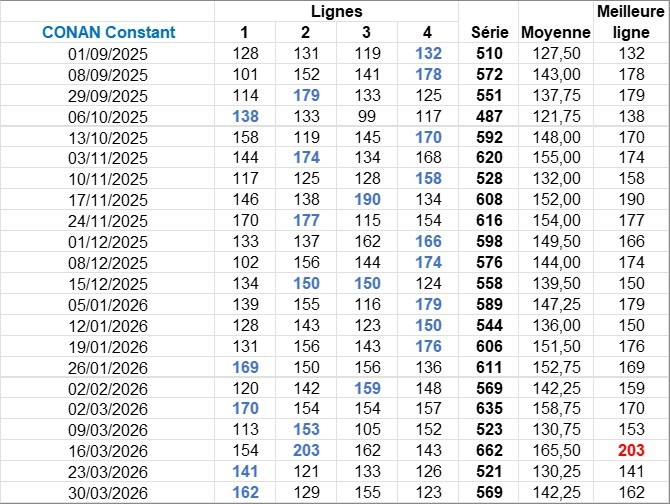The height and width of the screenshot is (504, 670).
Task: Click the Série column header
Action: [x=490, y=32]
